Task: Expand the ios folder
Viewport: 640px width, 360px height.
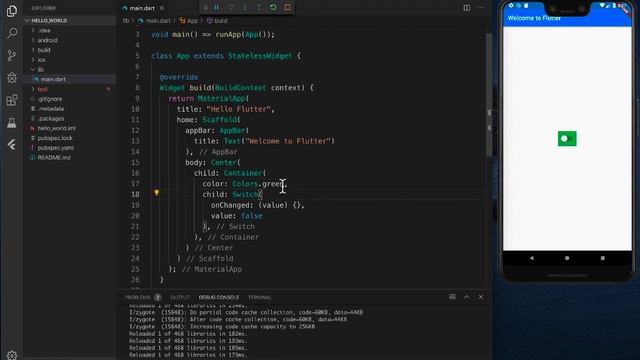Action: [x=42, y=60]
